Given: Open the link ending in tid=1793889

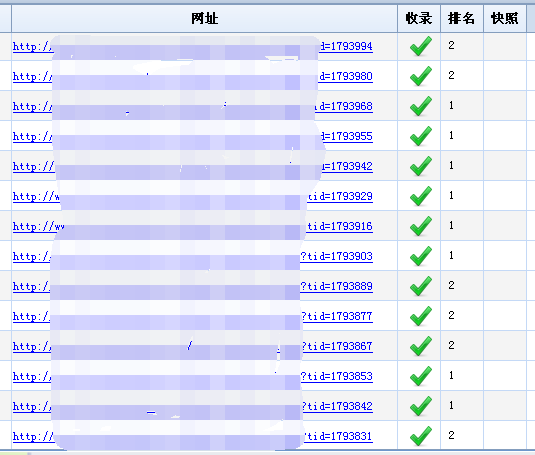Looking at the screenshot, I should [193, 287].
